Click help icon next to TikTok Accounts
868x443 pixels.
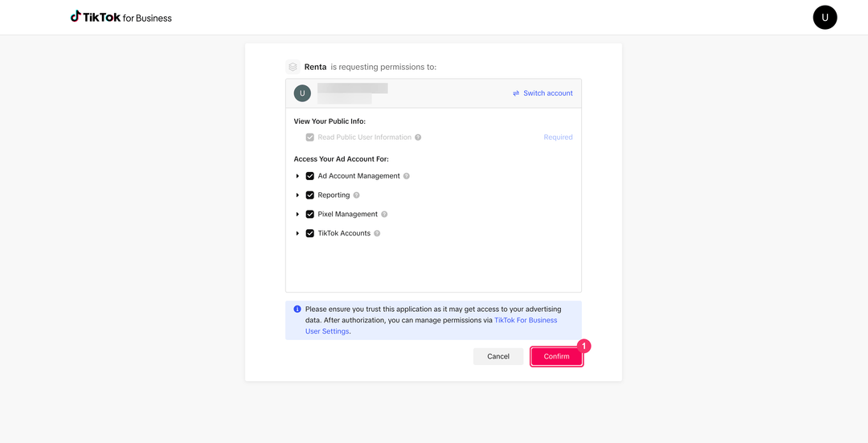[377, 233]
